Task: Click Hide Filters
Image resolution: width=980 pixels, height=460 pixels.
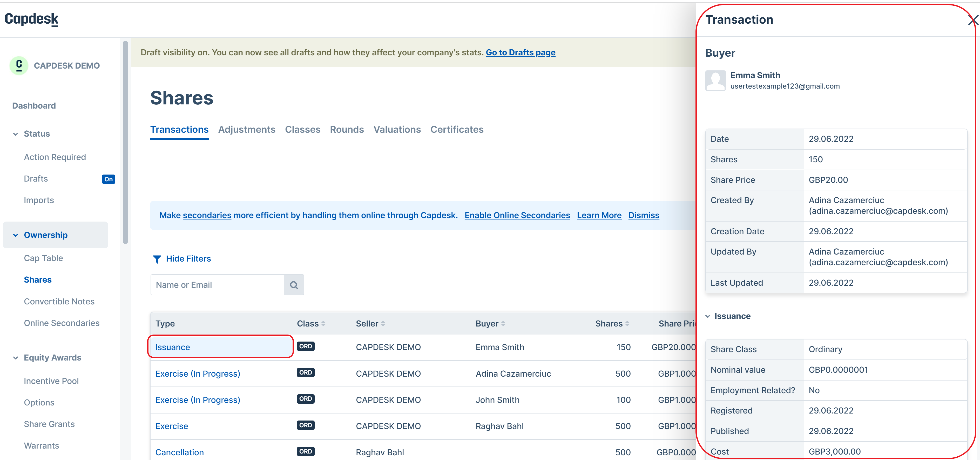Action: pos(188,259)
